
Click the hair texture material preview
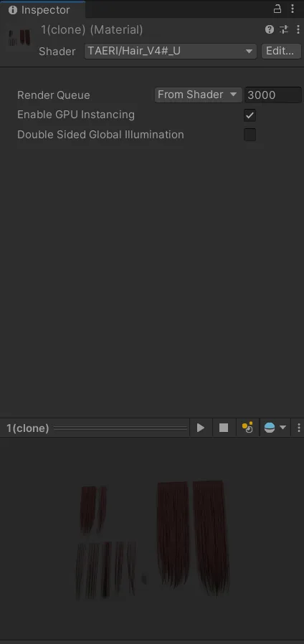(154, 539)
